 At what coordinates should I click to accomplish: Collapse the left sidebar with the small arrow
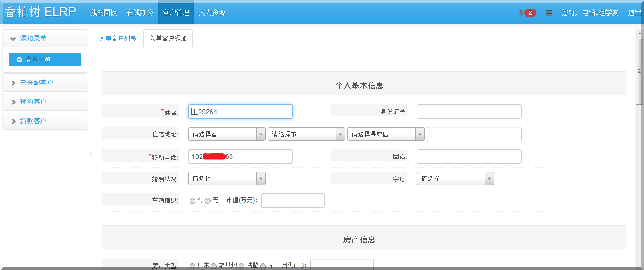91,154
